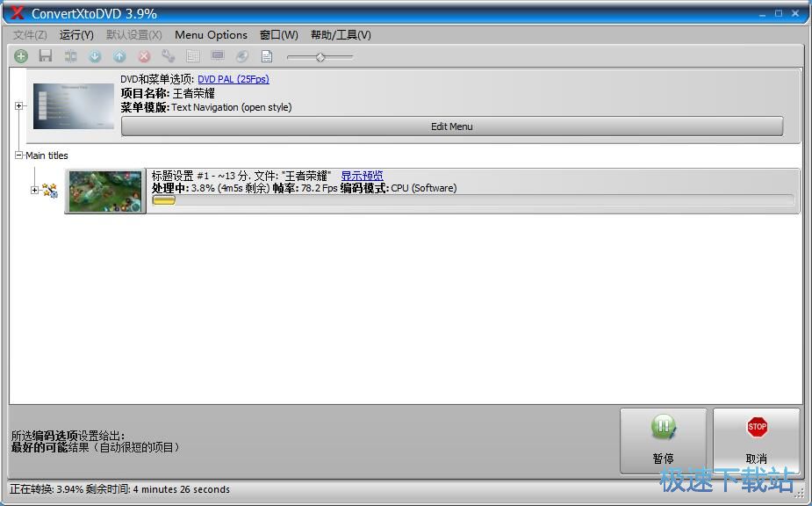The height and width of the screenshot is (506, 812).
Task: Click the floppy disk save icon
Action: [x=46, y=56]
